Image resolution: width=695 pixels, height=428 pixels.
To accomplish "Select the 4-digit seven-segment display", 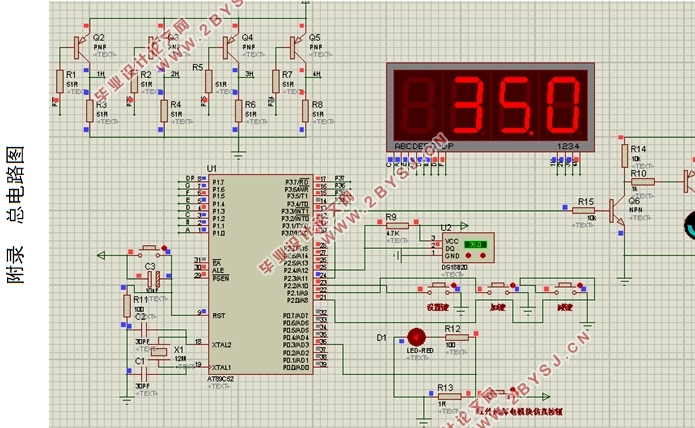I will tap(490, 107).
